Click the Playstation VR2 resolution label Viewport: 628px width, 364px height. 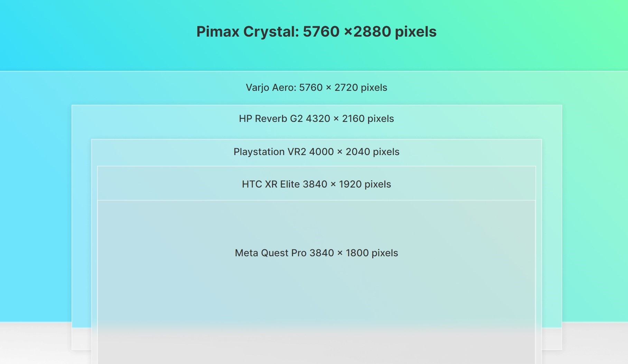[x=316, y=152]
